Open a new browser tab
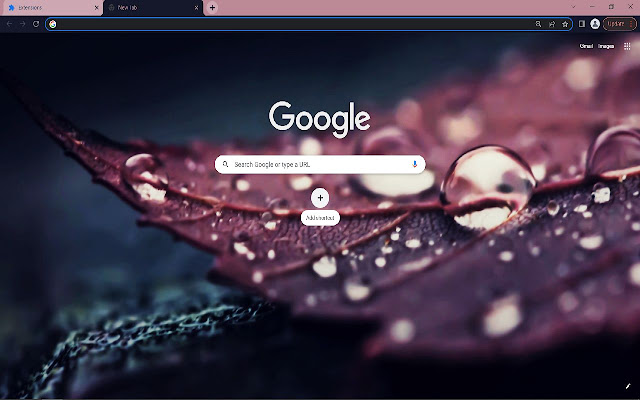The width and height of the screenshot is (640, 400). (212, 8)
